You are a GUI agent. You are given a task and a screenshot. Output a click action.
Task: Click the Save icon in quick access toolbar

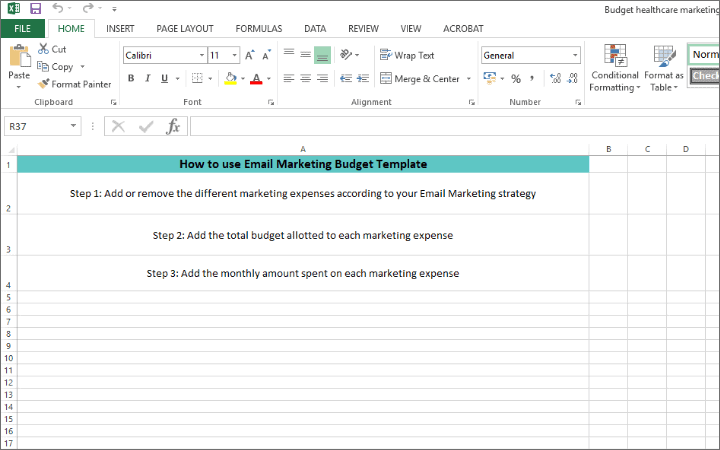pos(35,8)
